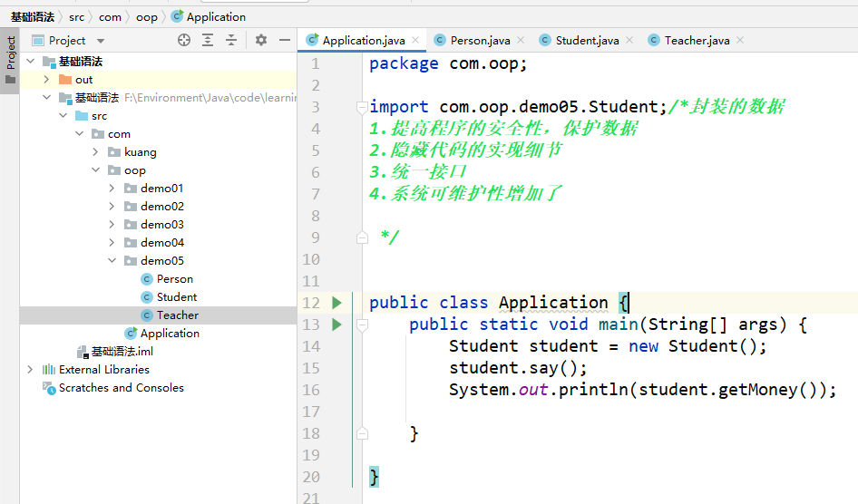Click the Scratches and Consoles icon
Screen dimensions: 858x504
[x=49, y=388]
